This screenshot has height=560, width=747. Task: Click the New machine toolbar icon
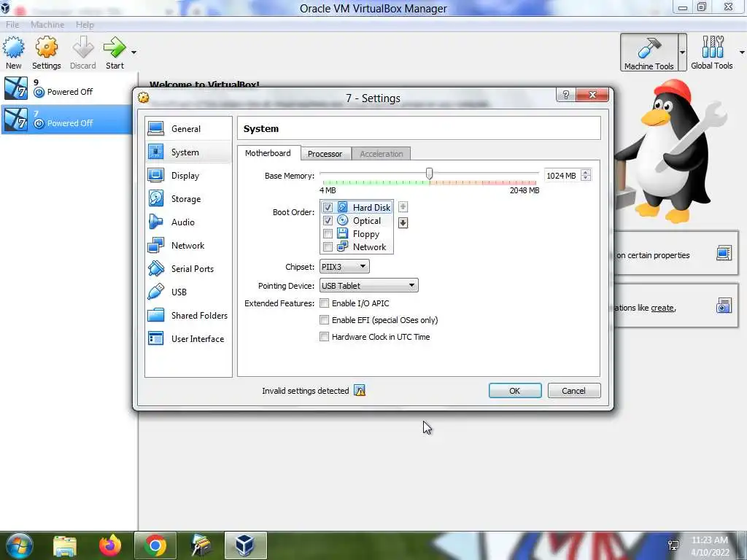coord(13,52)
